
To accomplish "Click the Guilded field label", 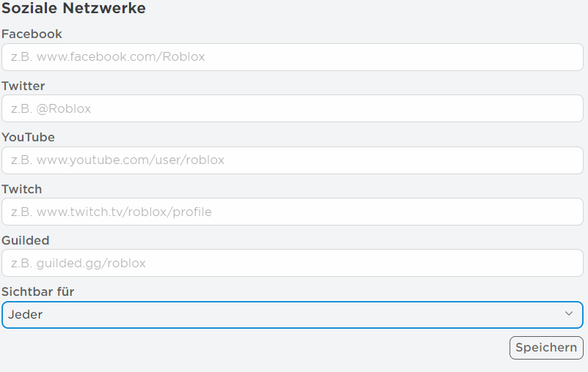I will pyautogui.click(x=26, y=240).
